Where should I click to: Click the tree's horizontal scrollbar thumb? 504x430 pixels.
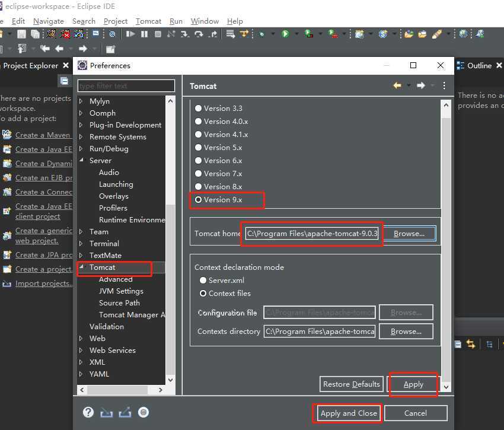[x=117, y=390]
